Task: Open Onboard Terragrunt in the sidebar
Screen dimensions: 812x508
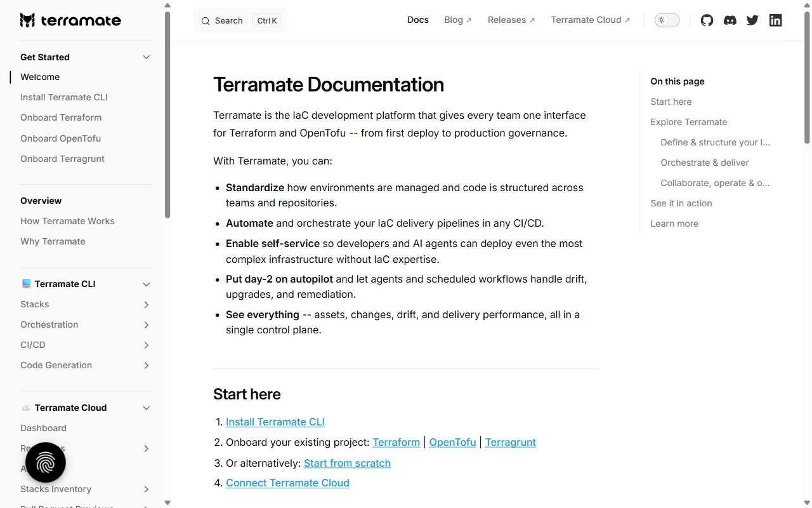Action: 62,159
